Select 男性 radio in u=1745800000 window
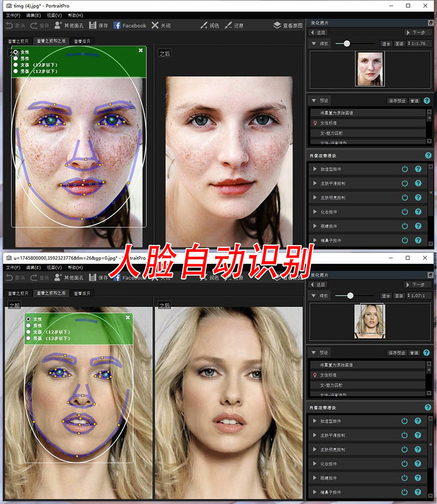437x504 pixels. pos(28,325)
